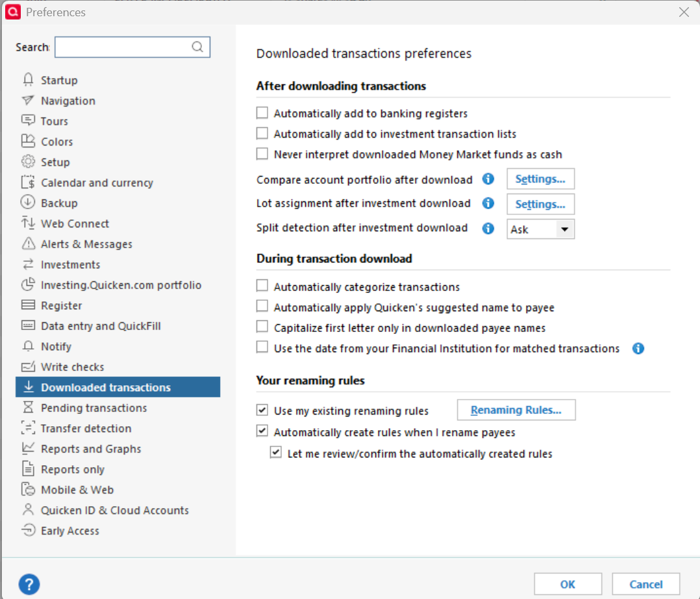Open Mobile & Web preferences
700x599 pixels.
(x=118, y=490)
